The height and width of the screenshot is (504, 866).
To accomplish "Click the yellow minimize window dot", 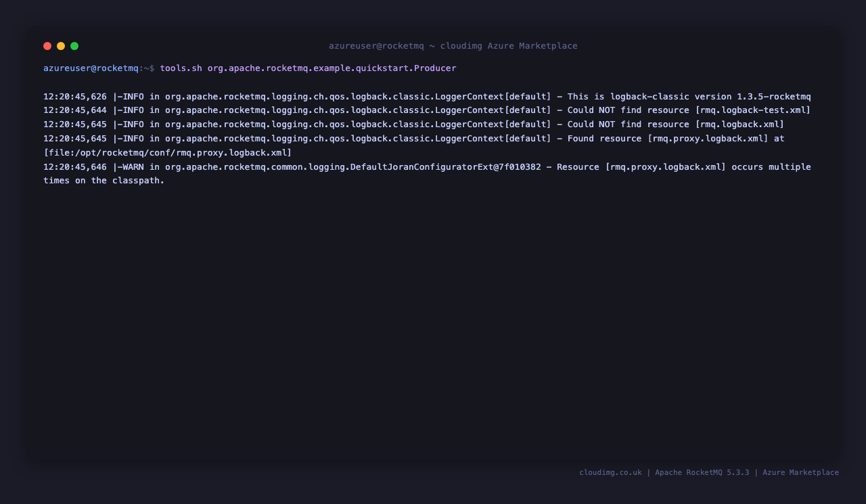I will pos(61,46).
